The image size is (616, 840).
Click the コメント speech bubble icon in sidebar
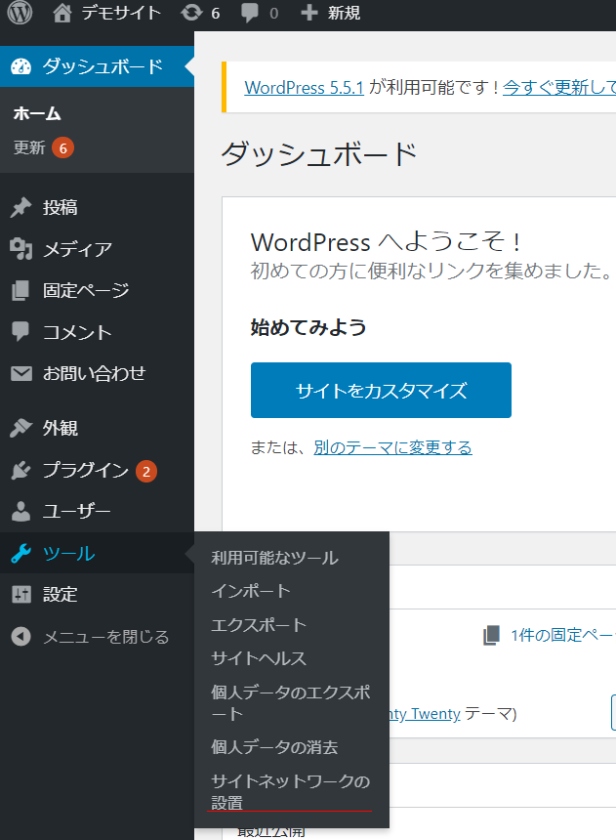(21, 332)
